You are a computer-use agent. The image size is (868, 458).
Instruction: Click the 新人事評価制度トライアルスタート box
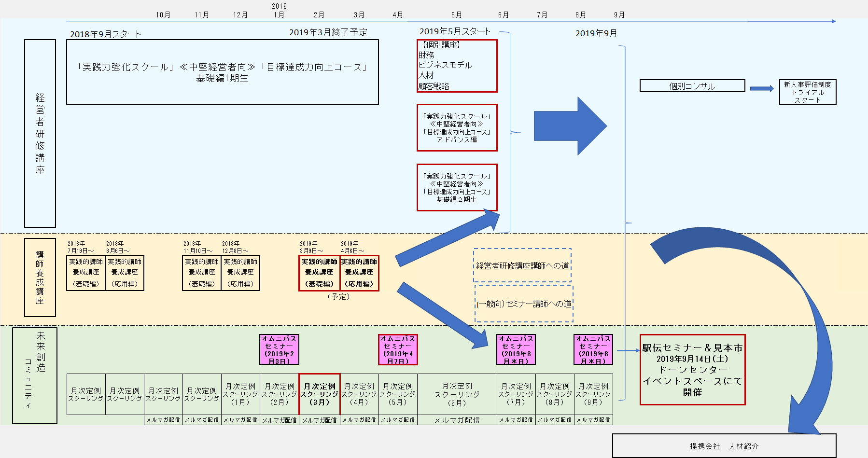pos(808,92)
